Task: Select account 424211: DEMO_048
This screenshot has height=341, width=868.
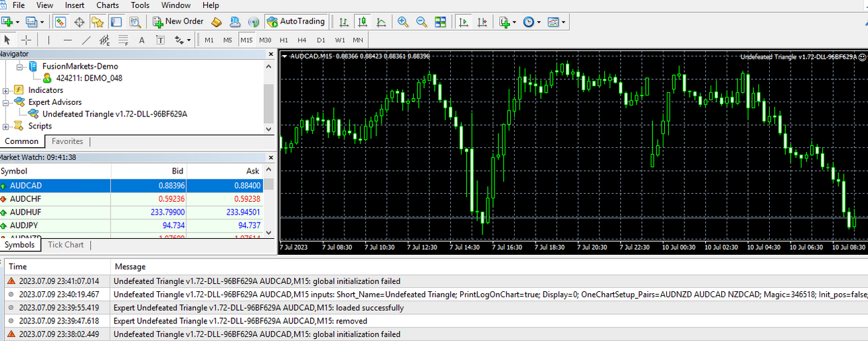Action: click(89, 78)
